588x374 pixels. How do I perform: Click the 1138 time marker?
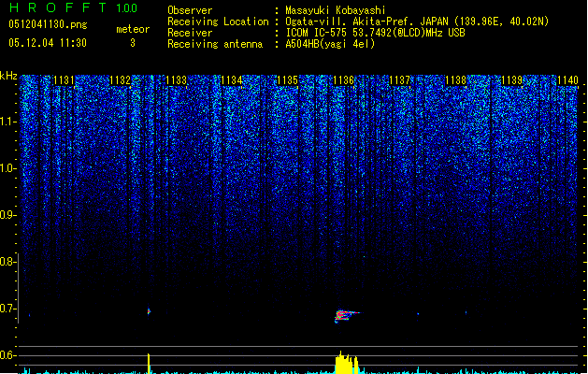(455, 80)
